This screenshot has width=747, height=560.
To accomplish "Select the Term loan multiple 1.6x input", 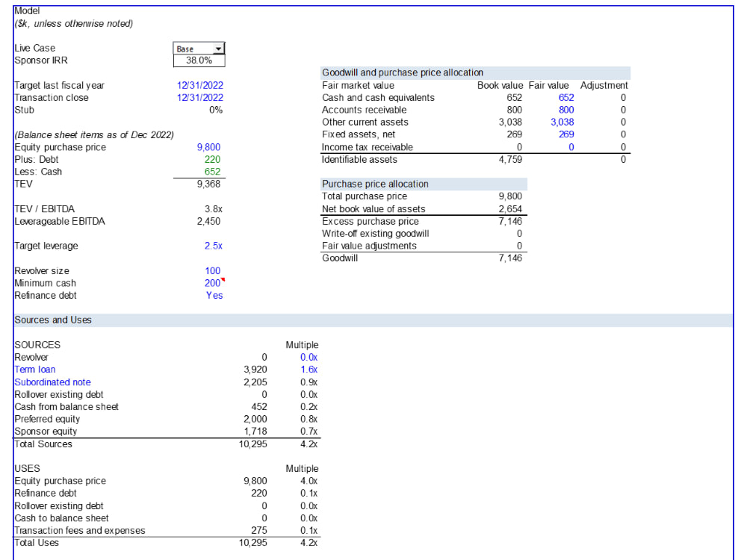I will coord(309,370).
